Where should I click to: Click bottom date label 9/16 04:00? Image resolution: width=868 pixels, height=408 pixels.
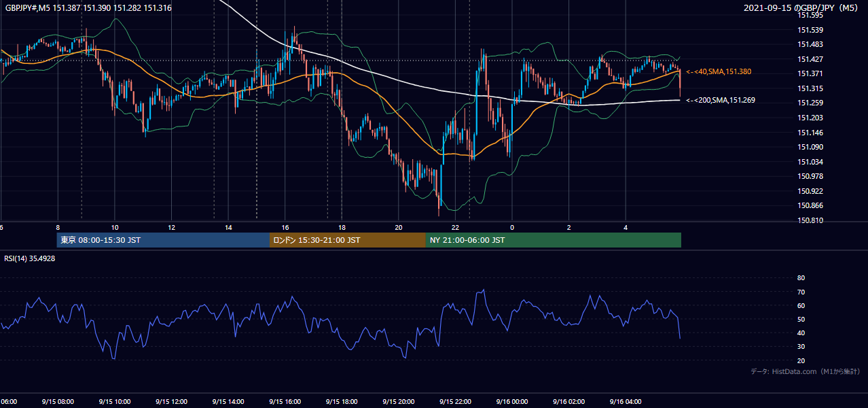click(x=625, y=401)
